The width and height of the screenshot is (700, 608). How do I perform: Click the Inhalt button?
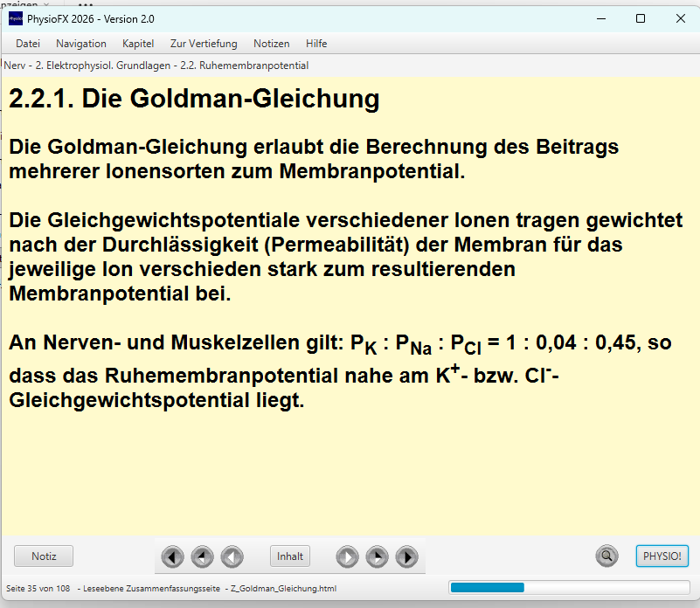pyautogui.click(x=290, y=556)
